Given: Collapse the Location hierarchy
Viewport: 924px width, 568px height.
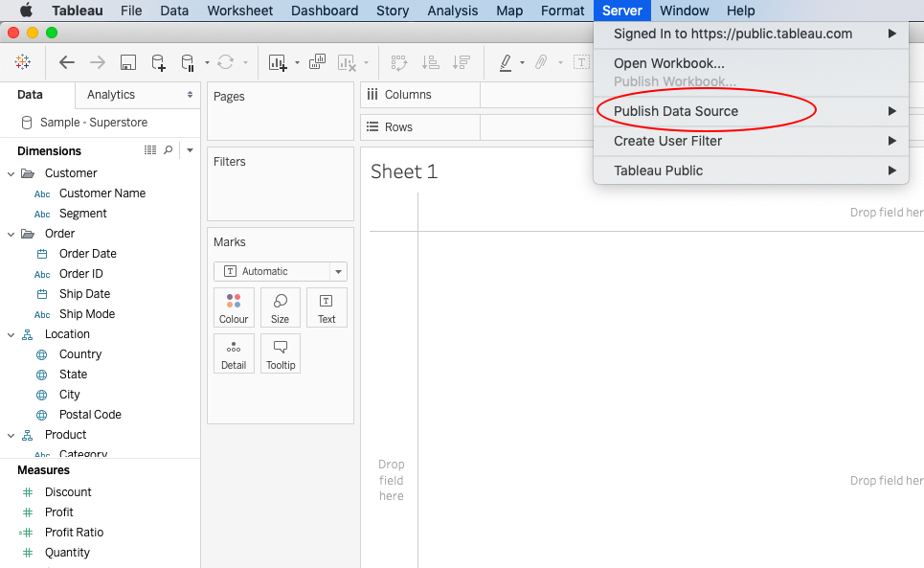Looking at the screenshot, I should coord(11,334).
